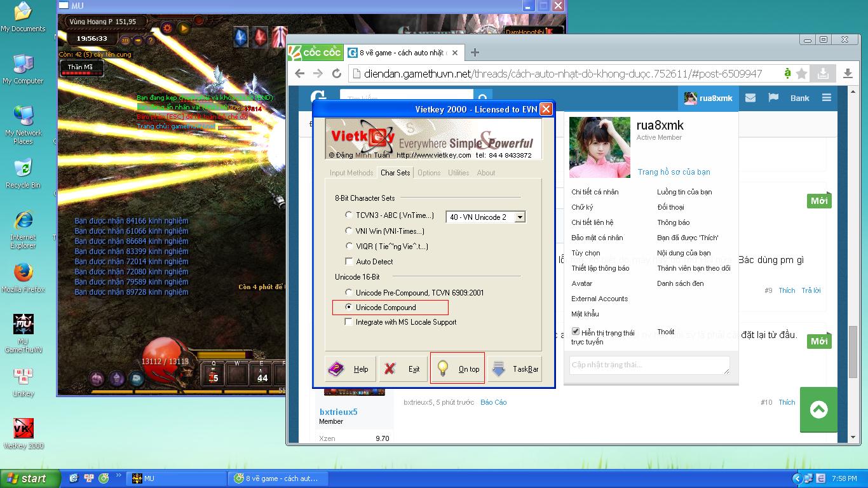Click the 'Cập nhật trạng thái' status field
This screenshot has width=868, height=488.
click(x=649, y=365)
